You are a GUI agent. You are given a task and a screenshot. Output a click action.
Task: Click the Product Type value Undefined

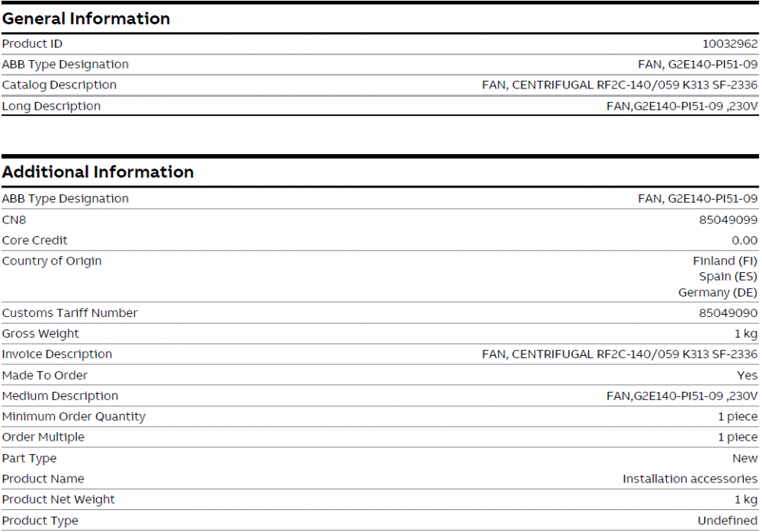click(x=727, y=521)
